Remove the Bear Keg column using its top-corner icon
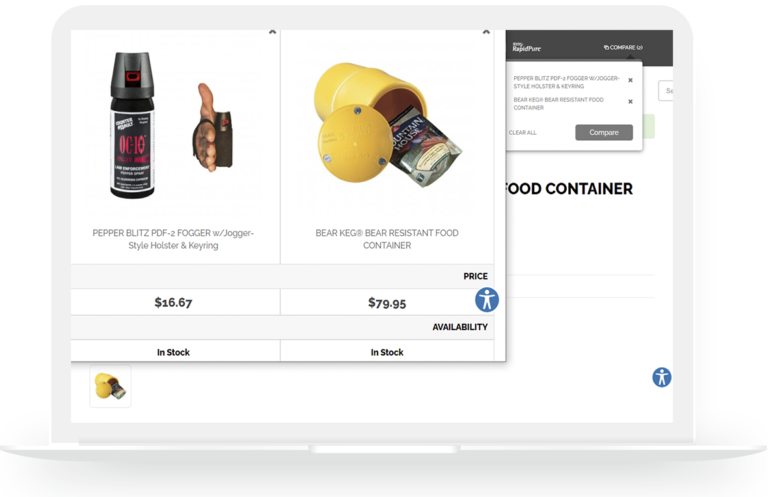Viewport: 768px width, 497px height. (486, 33)
